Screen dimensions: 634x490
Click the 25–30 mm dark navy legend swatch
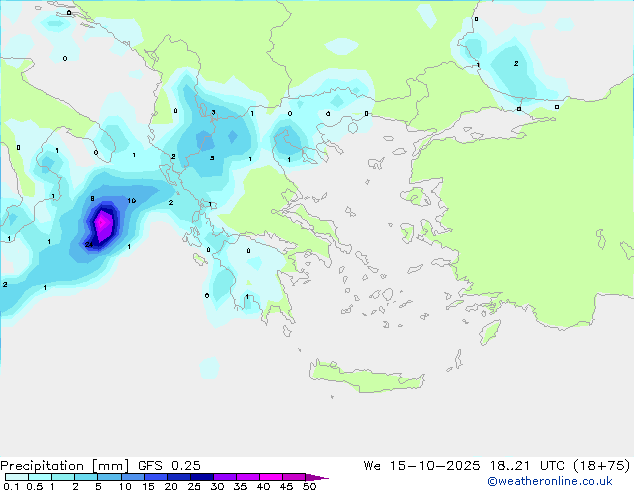tap(202, 477)
